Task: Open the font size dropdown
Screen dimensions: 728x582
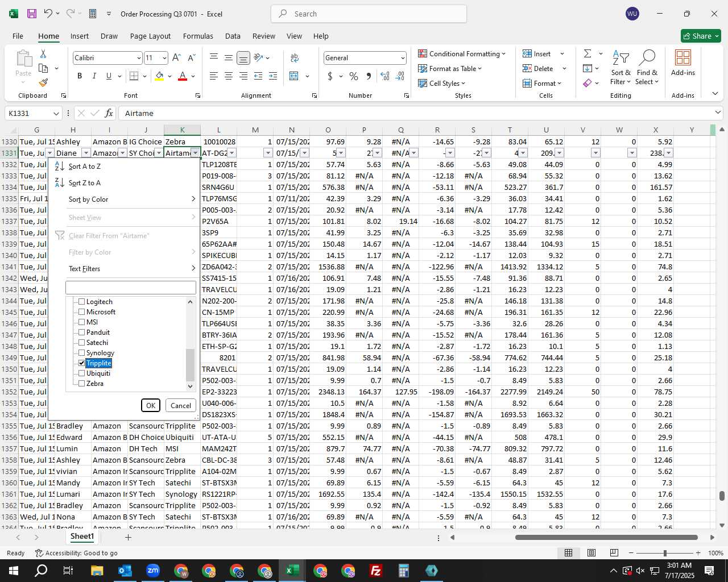Action: pos(164,58)
